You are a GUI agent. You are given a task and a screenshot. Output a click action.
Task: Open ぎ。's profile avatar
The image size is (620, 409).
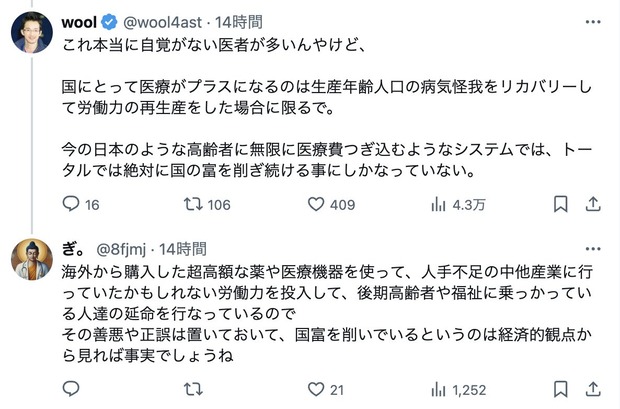click(x=31, y=259)
